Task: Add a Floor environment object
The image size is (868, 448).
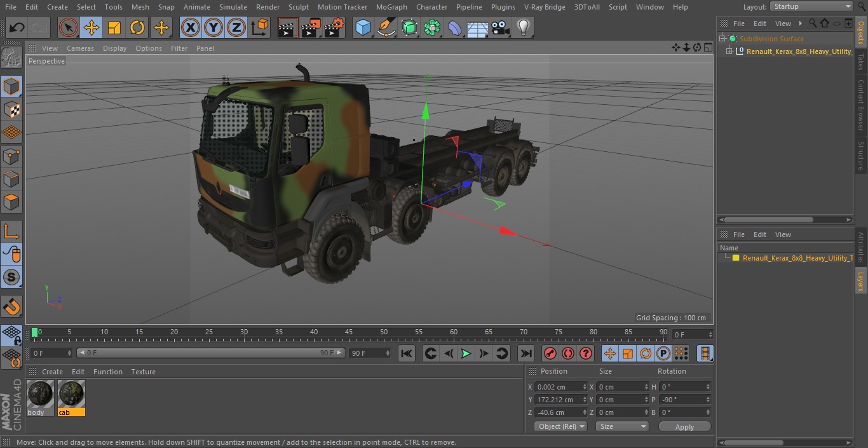Action: tap(478, 27)
